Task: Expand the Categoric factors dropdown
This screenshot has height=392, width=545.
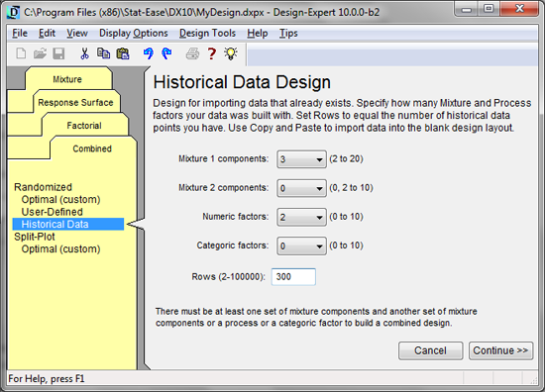Action: pyautogui.click(x=301, y=245)
